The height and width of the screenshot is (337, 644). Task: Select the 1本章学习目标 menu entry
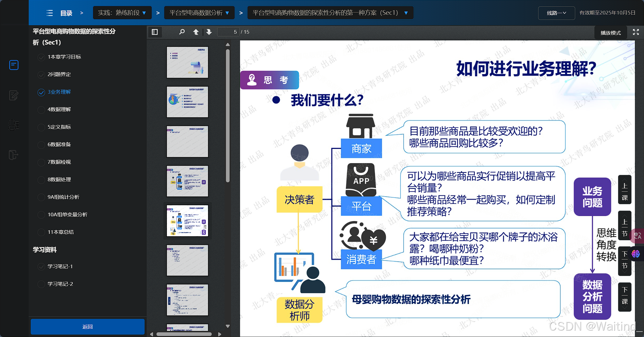[x=64, y=57]
